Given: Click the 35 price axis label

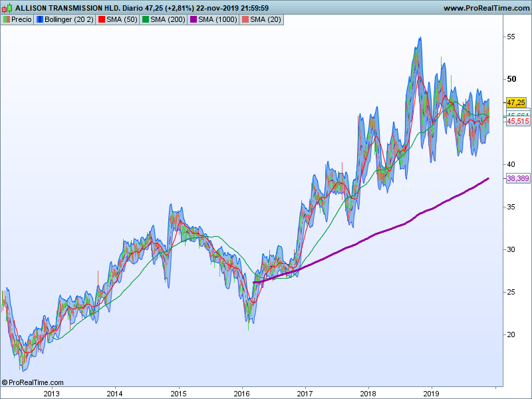Looking at the screenshot, I should [511, 207].
